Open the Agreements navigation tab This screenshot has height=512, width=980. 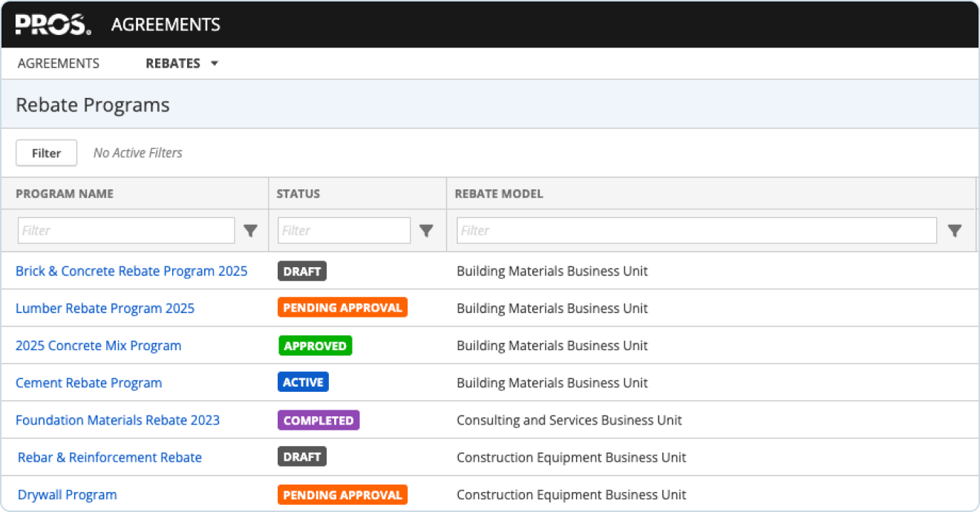tap(58, 64)
